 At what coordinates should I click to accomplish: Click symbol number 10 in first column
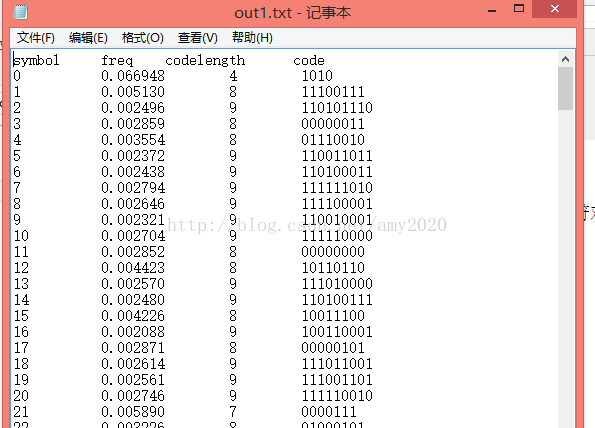21,236
